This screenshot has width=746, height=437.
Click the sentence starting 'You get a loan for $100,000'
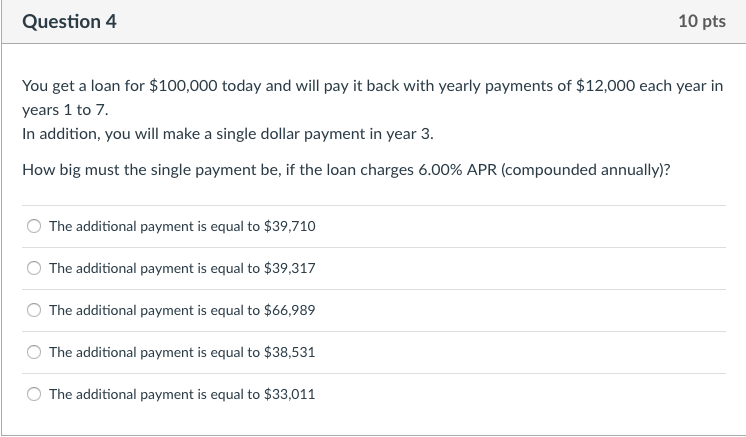click(x=373, y=98)
